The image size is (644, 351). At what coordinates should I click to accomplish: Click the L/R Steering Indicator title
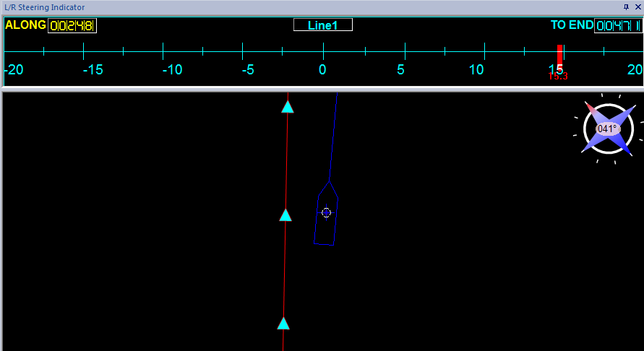44,7
